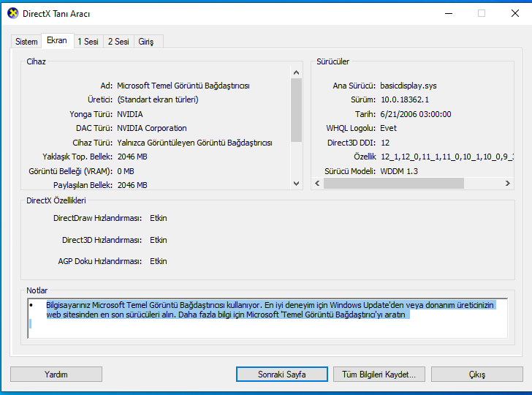The height and width of the screenshot is (395, 532).
Task: Click the Direct3D DDI value '12'
Action: [x=385, y=143]
